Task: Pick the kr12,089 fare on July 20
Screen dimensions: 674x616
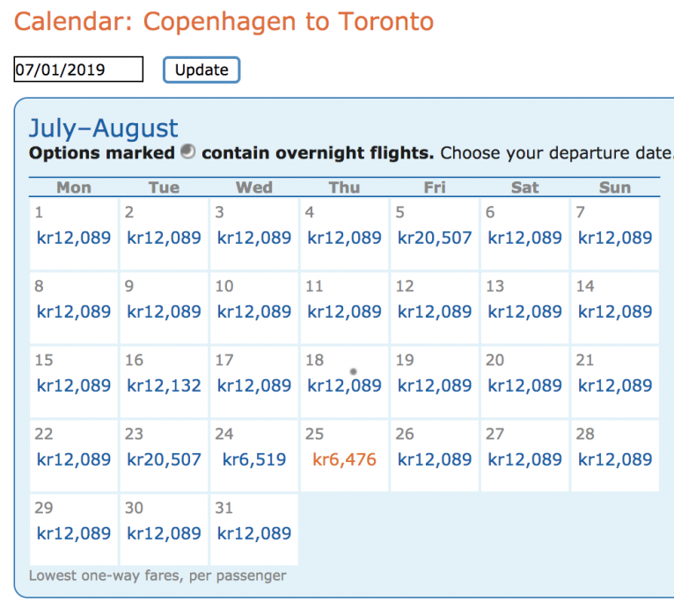Action: [524, 385]
